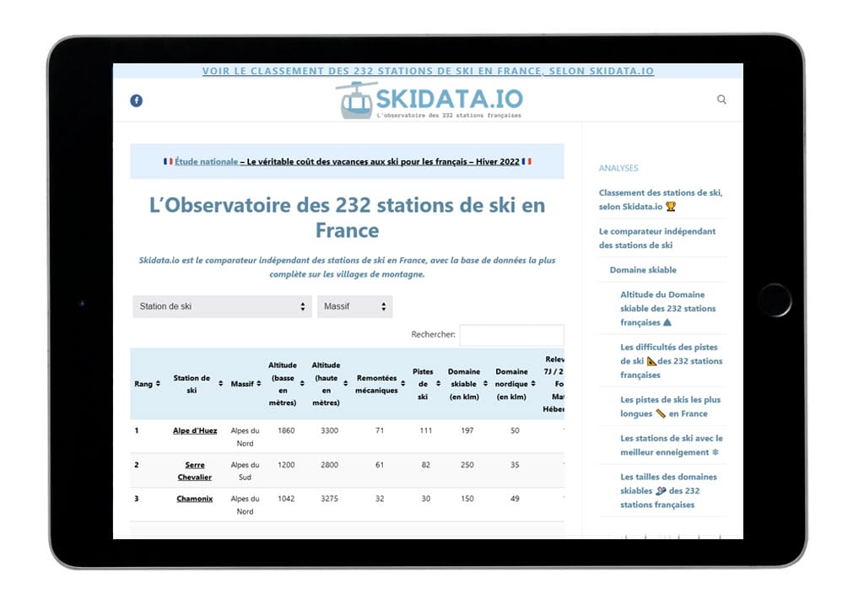Open the Chamonix station link
The width and height of the screenshot is (864, 616).
coord(195,499)
